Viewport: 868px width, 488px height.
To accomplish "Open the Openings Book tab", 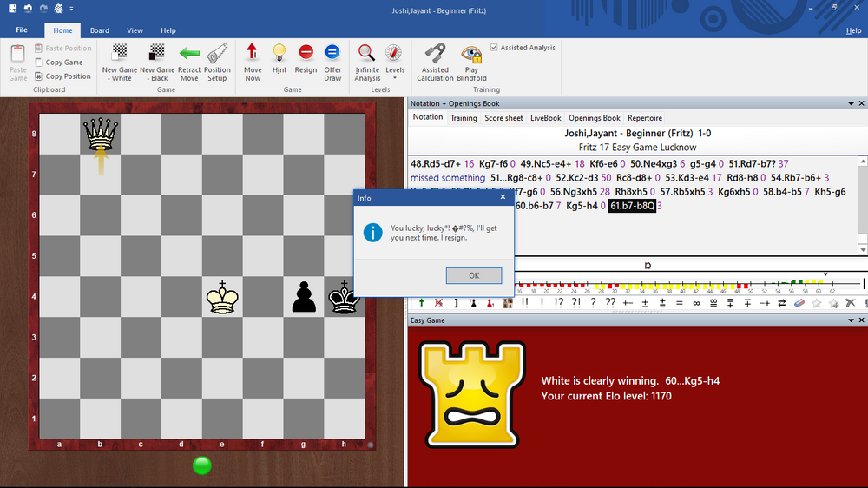I will click(594, 118).
